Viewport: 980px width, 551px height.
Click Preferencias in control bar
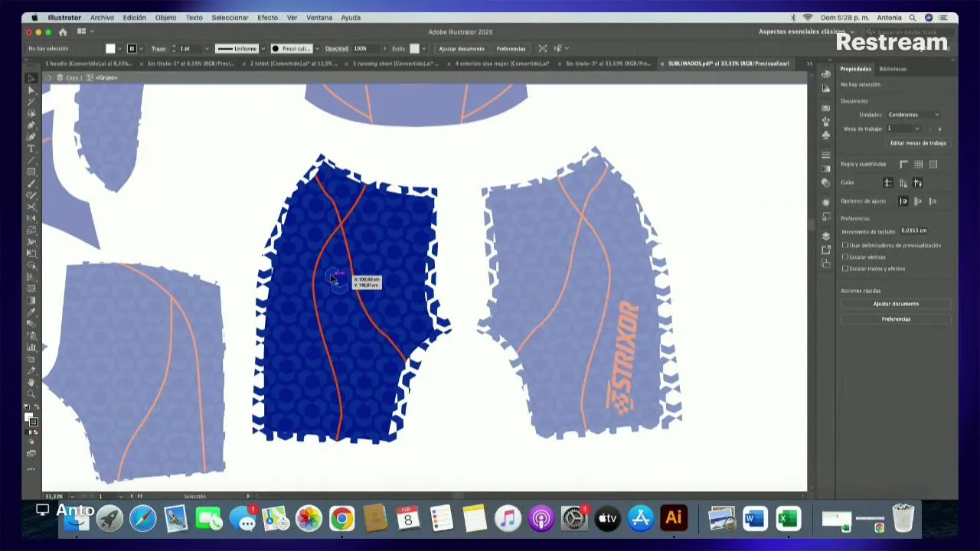point(511,48)
